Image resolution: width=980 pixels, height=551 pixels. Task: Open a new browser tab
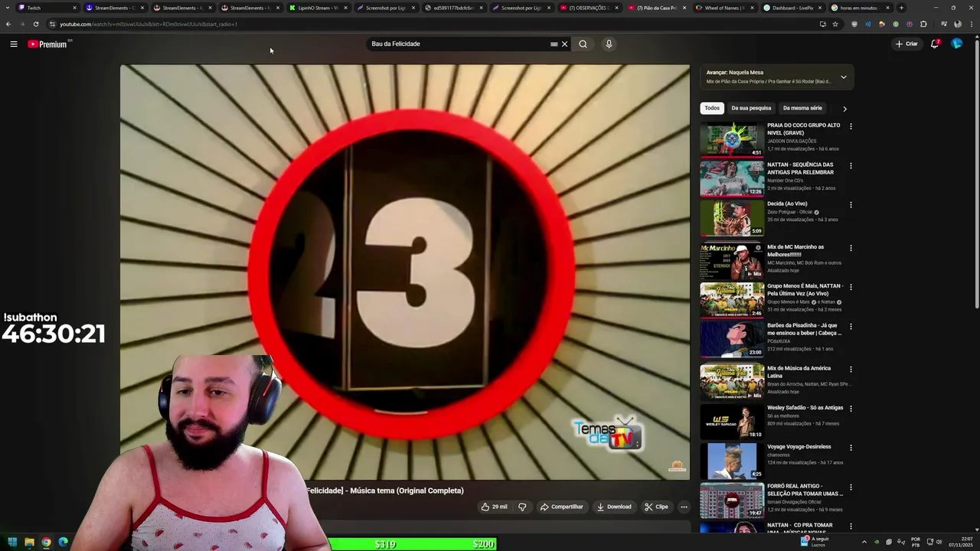coord(901,8)
